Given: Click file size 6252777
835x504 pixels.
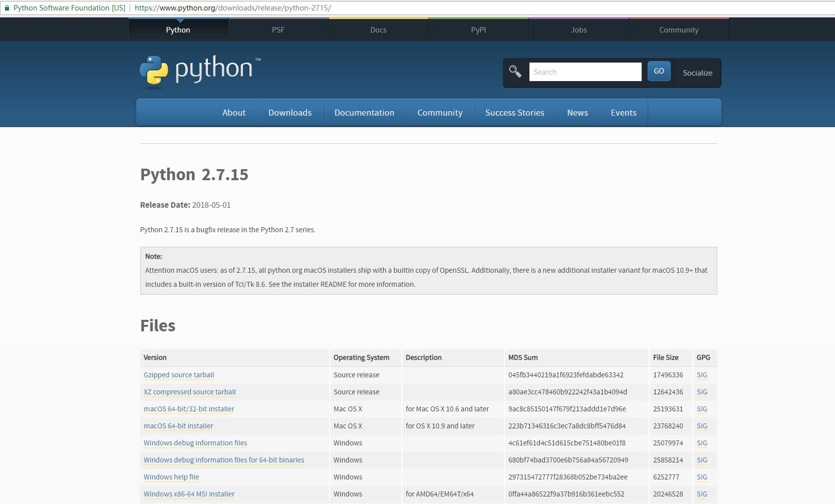Looking at the screenshot, I should 666,477.
